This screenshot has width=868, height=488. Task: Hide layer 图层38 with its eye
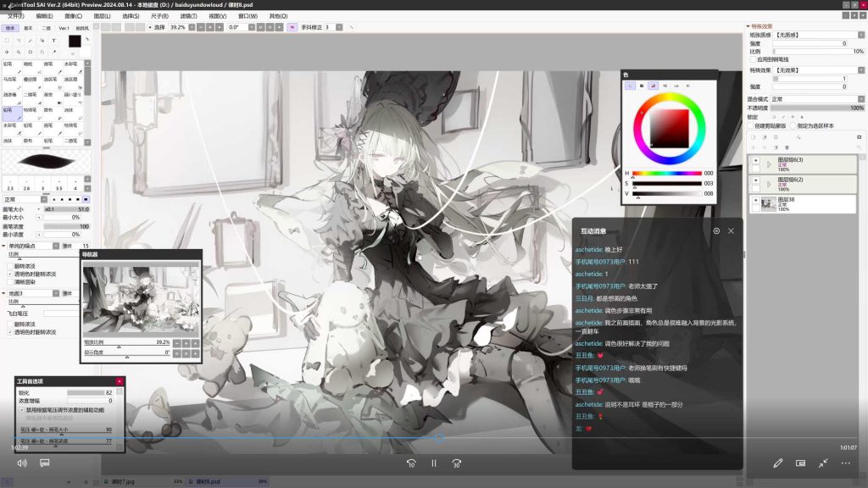pos(755,200)
